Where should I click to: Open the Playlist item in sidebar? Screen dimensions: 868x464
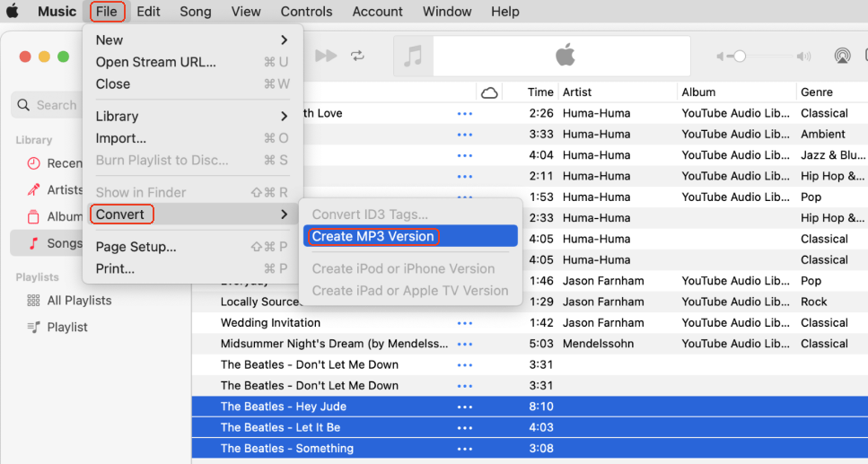click(x=66, y=327)
